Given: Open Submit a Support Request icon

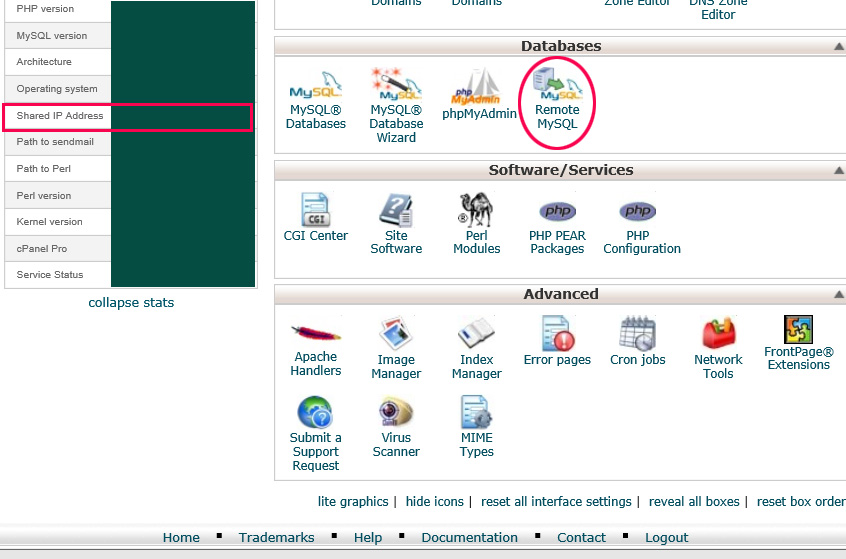Looking at the screenshot, I should [315, 412].
